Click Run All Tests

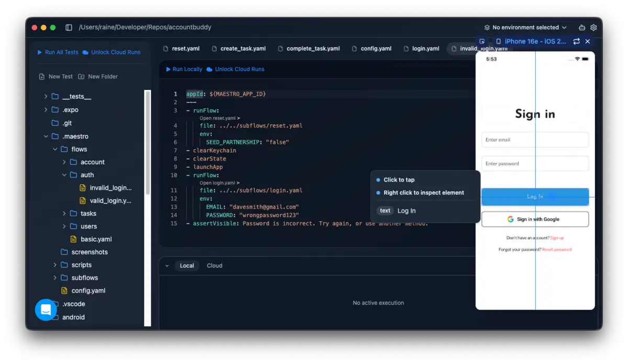click(x=58, y=52)
